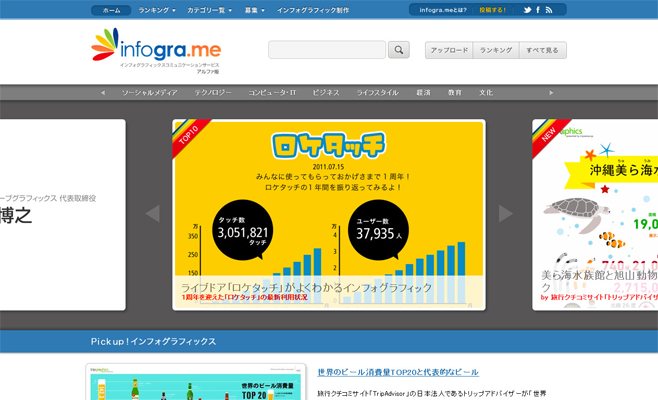
Task: Expand the 募集 dropdown menu
Action: click(x=254, y=10)
